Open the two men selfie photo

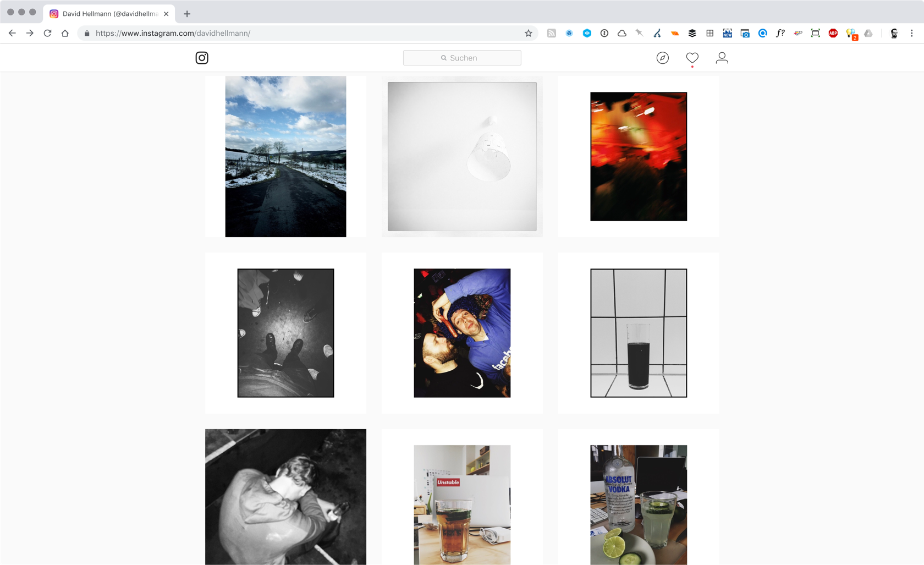[462, 333]
